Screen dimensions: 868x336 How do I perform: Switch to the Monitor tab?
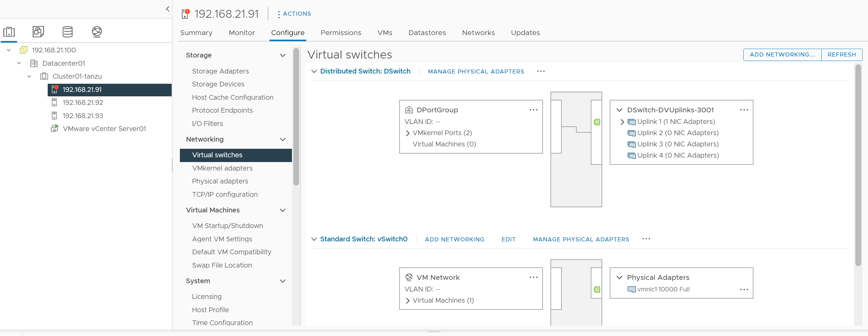242,33
